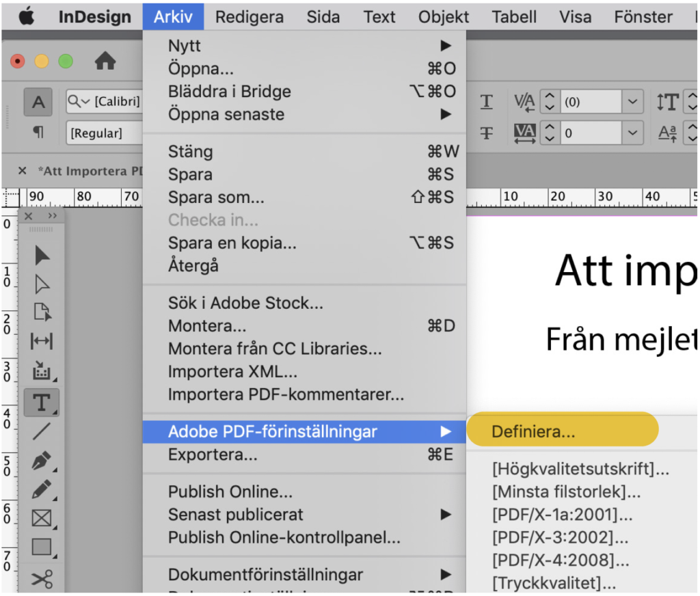Choose Sök i Adobe Stock...
Screen dimensions: 700x596
304,303
